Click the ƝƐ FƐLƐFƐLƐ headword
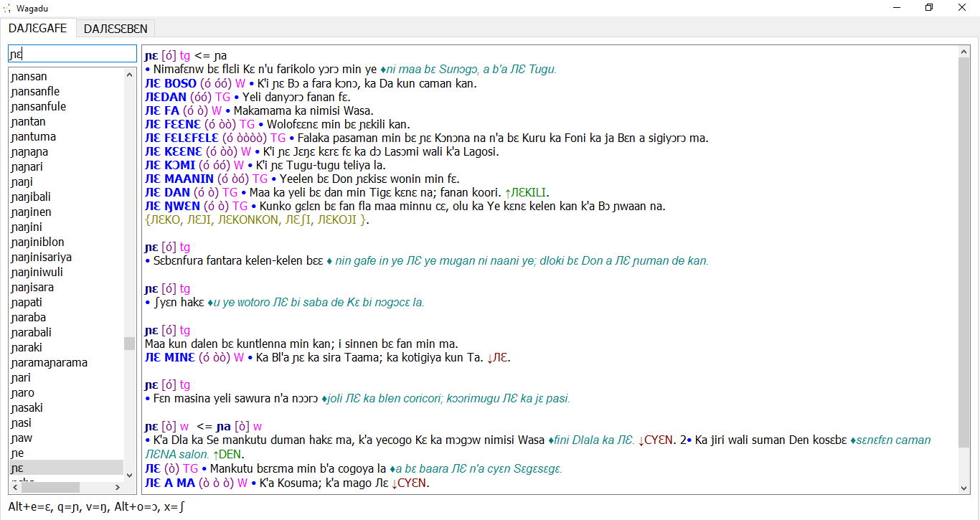Screen dimensions: 980x520 182,138
